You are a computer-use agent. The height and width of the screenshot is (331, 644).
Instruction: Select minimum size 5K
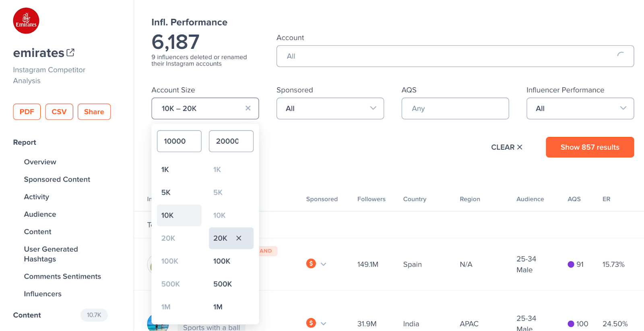pos(179,192)
